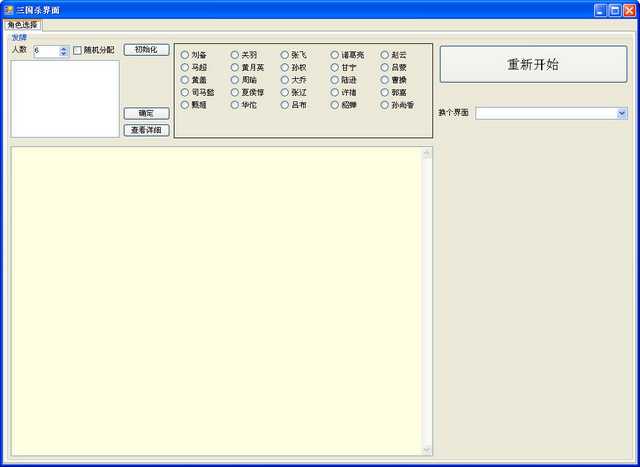This screenshot has height=467, width=640.
Task: Select the 司马懿 radio button
Action: tap(185, 92)
